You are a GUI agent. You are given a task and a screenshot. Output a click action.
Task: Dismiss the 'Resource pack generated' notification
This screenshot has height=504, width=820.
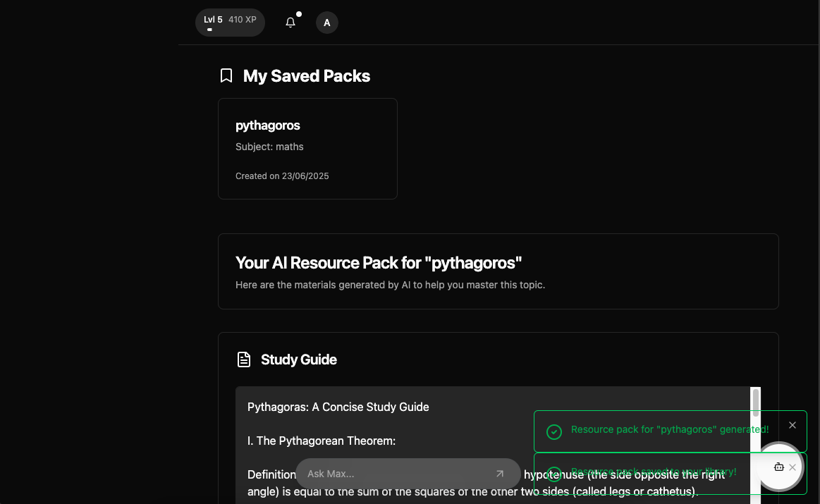pos(793,425)
